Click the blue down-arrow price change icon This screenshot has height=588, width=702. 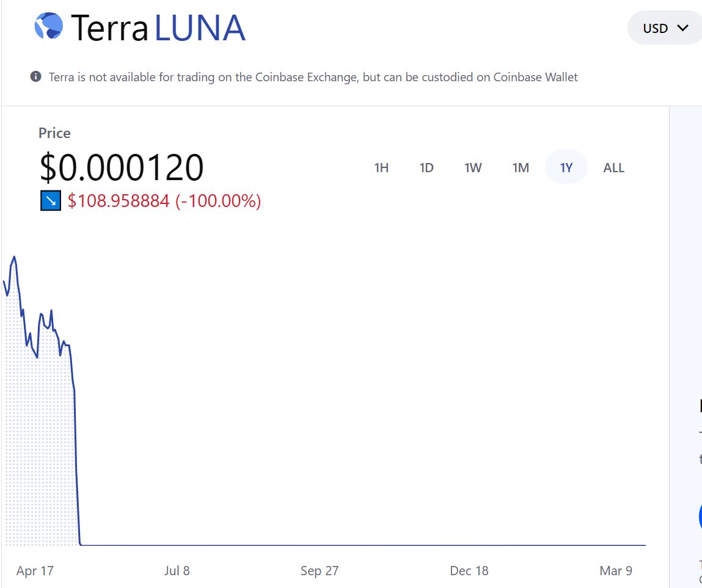click(x=50, y=201)
